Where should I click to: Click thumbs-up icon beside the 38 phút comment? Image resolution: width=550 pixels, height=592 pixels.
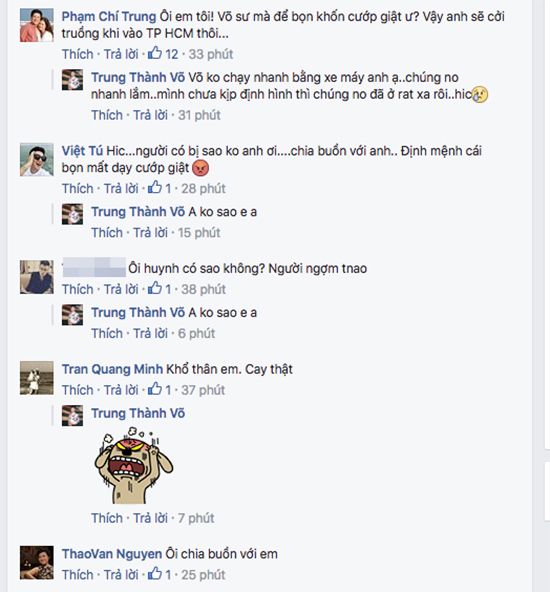[x=155, y=288]
